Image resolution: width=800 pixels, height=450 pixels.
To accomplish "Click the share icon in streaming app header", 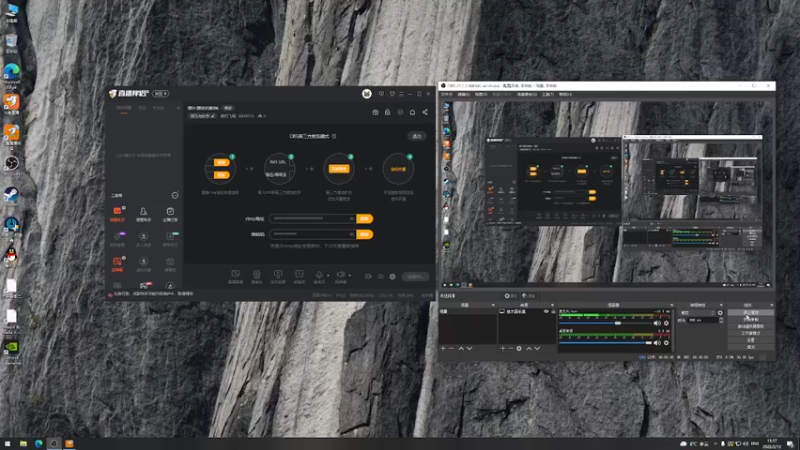I will (425, 112).
